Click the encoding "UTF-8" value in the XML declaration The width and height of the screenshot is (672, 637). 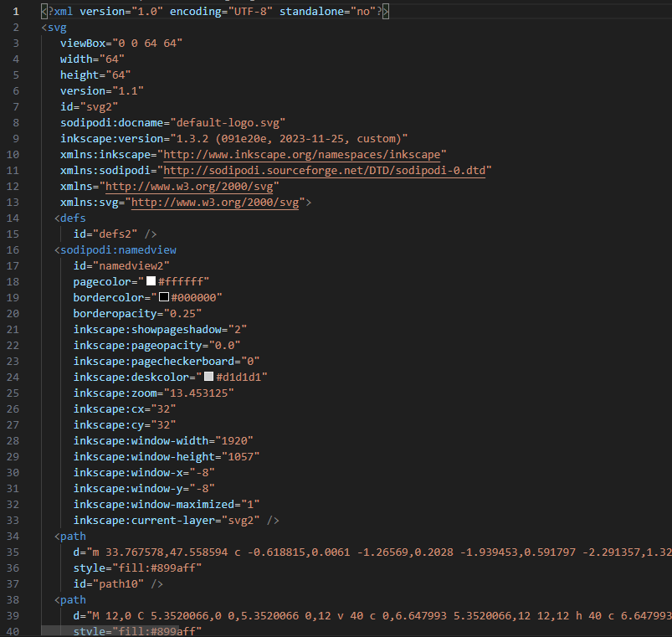tap(249, 11)
